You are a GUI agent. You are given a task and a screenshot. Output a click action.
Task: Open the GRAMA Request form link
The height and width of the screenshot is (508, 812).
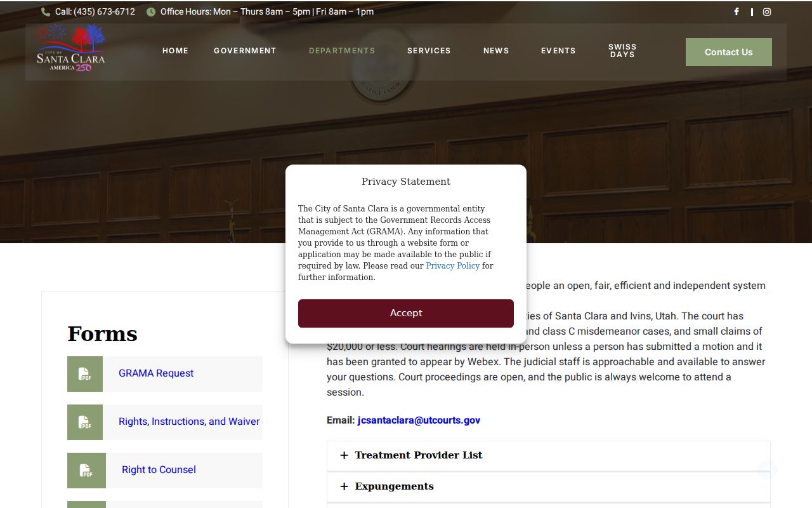point(156,373)
